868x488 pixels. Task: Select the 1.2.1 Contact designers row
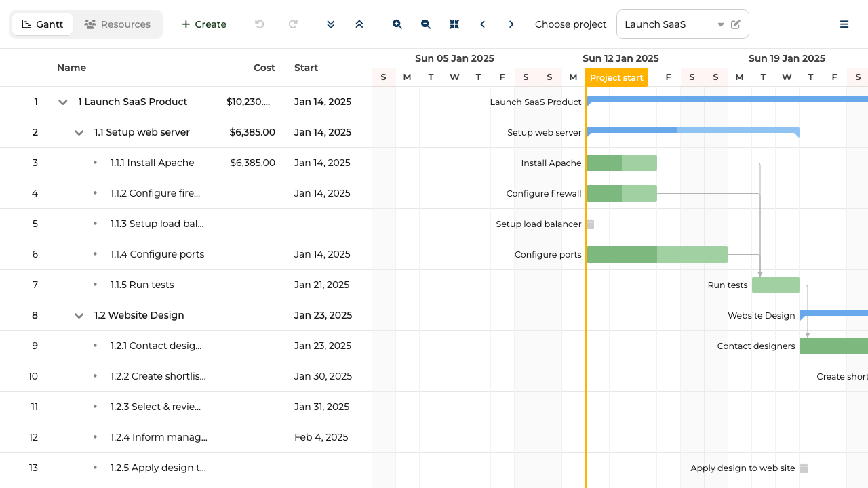tap(186, 346)
